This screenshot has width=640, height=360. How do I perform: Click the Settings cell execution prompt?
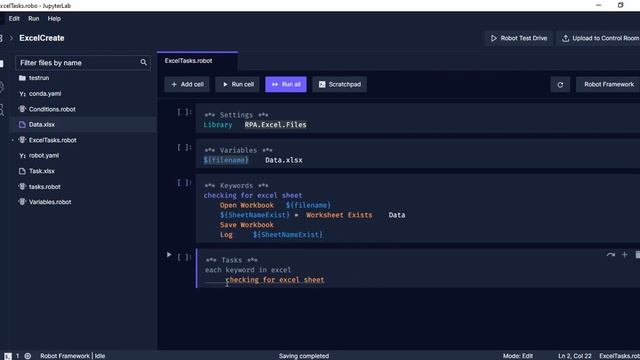(184, 112)
